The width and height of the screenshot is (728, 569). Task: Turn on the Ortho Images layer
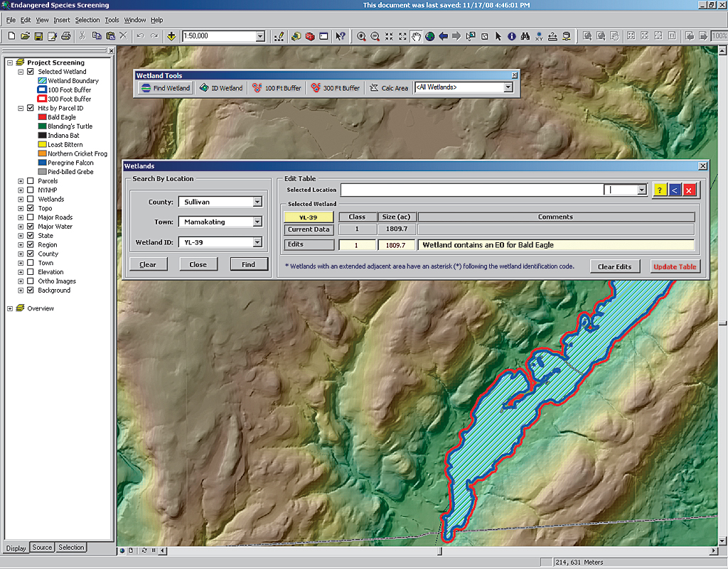click(x=30, y=281)
